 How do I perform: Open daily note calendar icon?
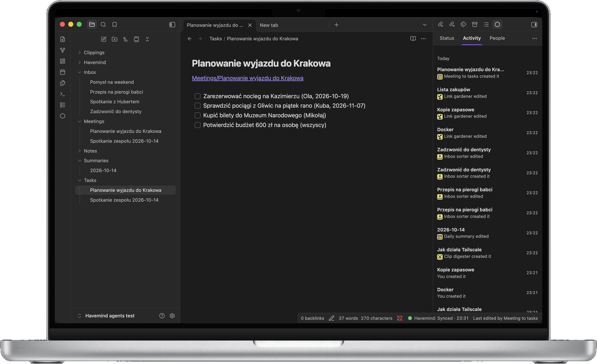(63, 72)
